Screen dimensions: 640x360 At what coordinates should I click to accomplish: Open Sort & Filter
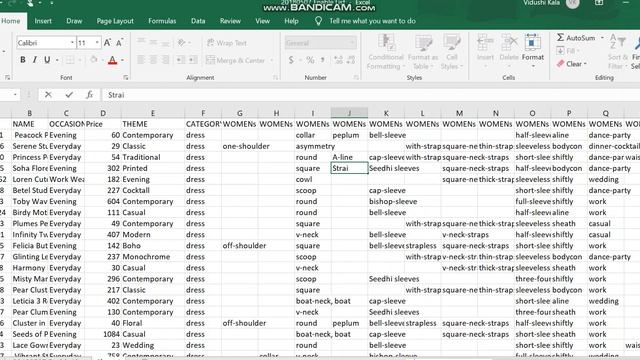(x=617, y=52)
